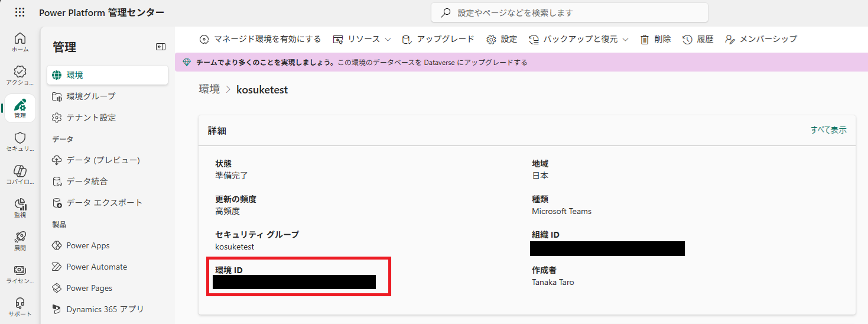
Task: Open メンバーシップ from command bar
Action: pos(761,40)
